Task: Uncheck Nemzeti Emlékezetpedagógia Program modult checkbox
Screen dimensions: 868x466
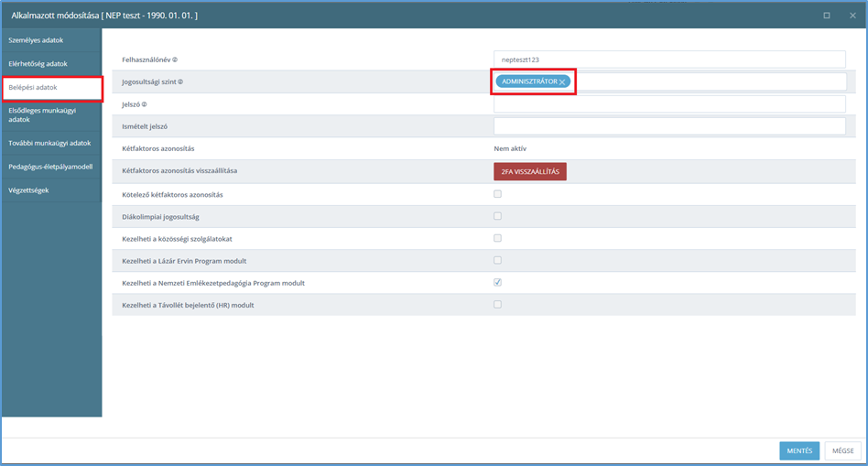Action: tap(498, 283)
